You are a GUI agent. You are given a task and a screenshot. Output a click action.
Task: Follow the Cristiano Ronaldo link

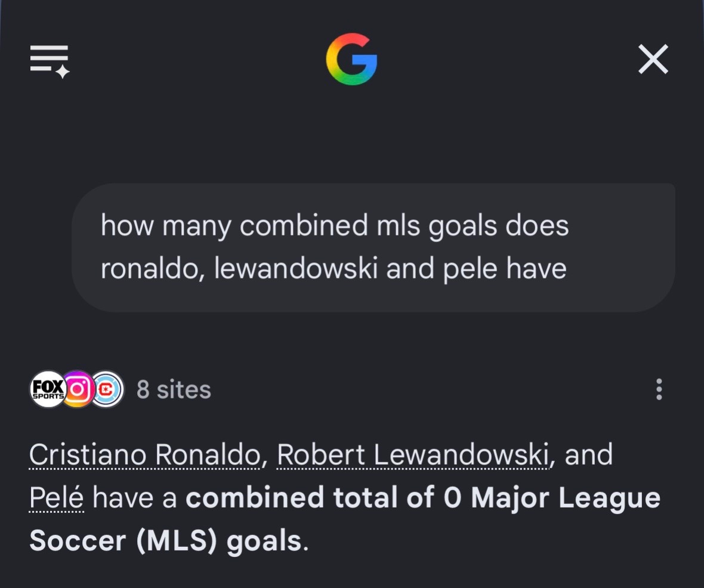pyautogui.click(x=144, y=454)
